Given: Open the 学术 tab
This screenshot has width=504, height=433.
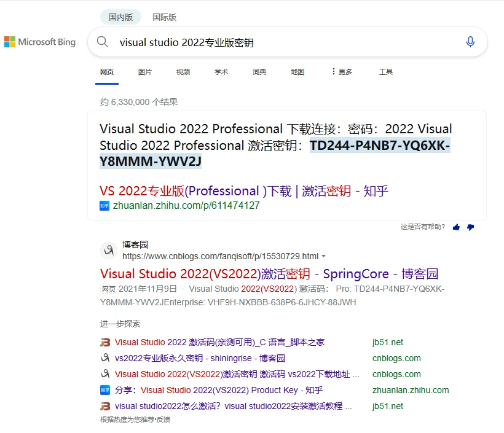Looking at the screenshot, I should (221, 72).
